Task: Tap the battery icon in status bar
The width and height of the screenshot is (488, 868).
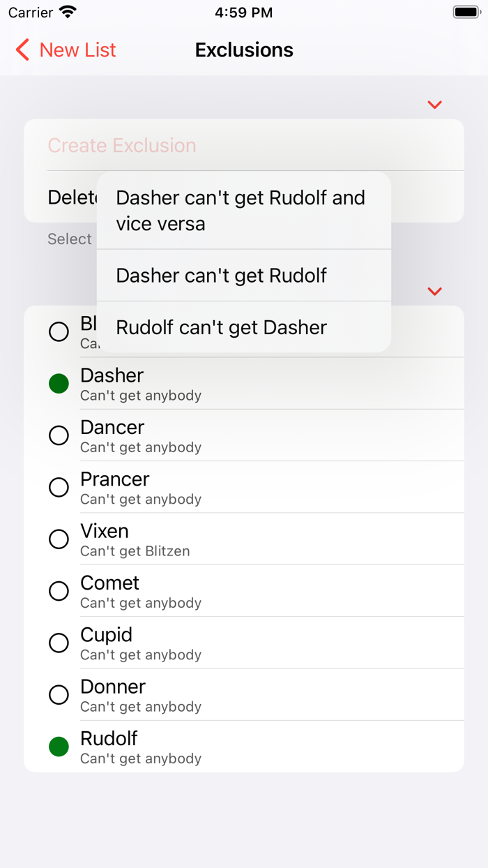Action: coord(464,11)
